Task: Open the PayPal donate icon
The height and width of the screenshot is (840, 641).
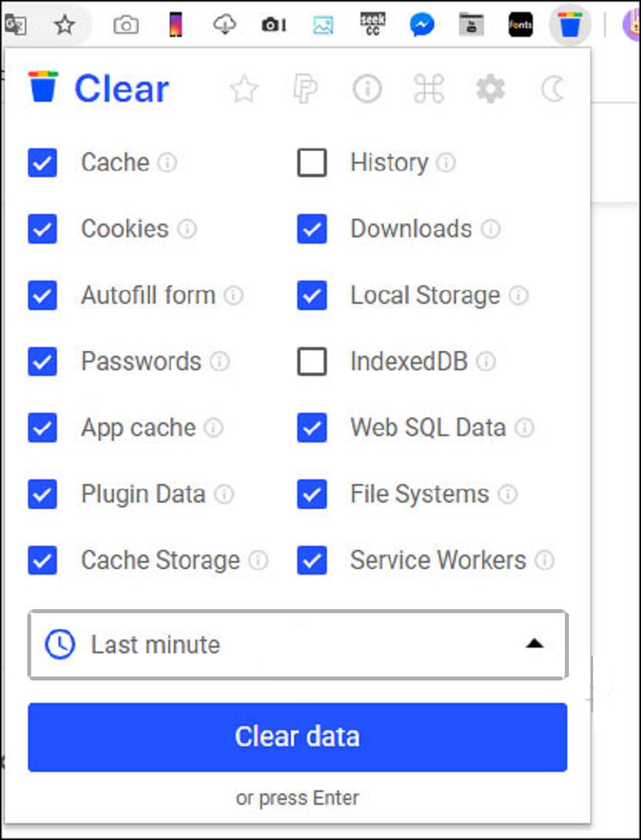Action: pyautogui.click(x=305, y=88)
